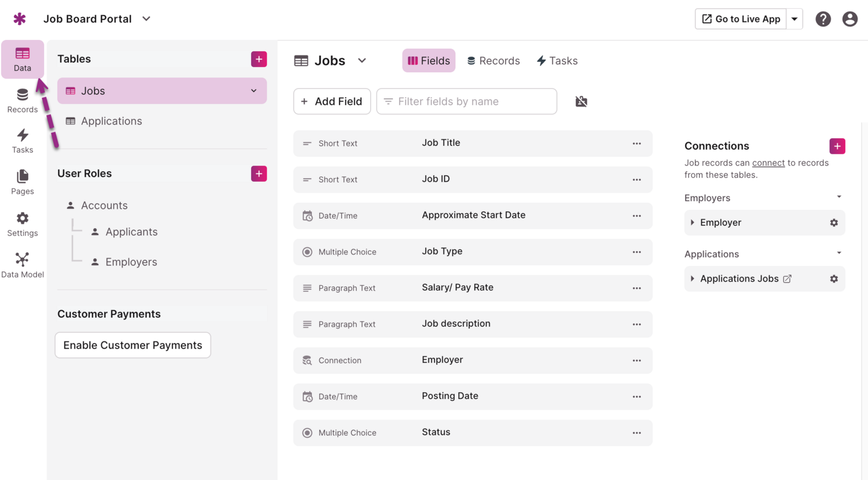
Task: Open the Go to Live App dropdown arrow
Action: tap(795, 19)
